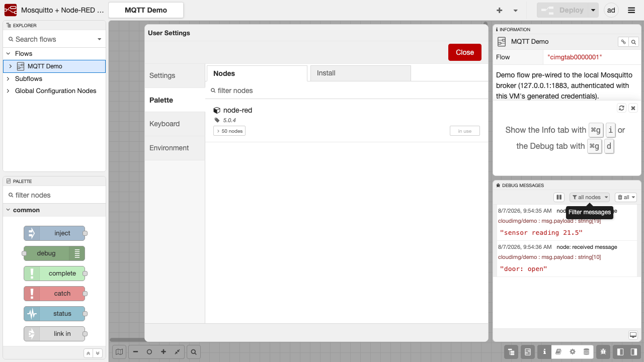Select the MQTT Demo row in Explorer

point(54,66)
